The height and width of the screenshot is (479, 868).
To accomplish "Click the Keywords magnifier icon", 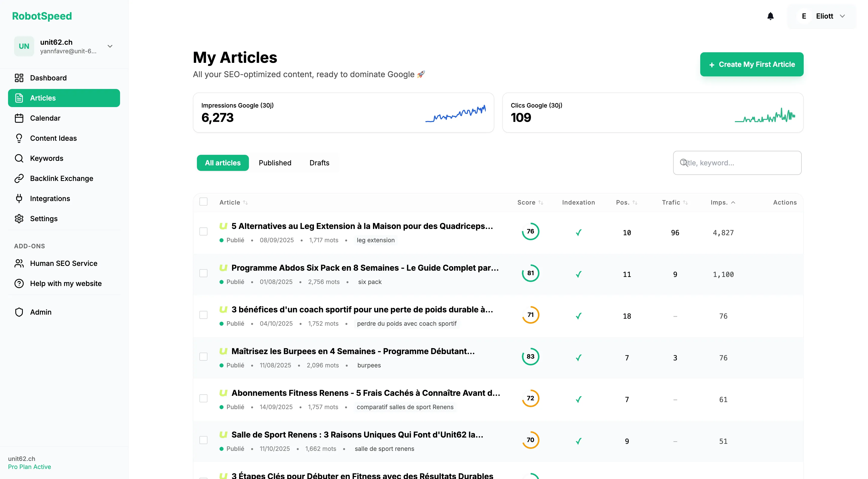I will (x=19, y=158).
